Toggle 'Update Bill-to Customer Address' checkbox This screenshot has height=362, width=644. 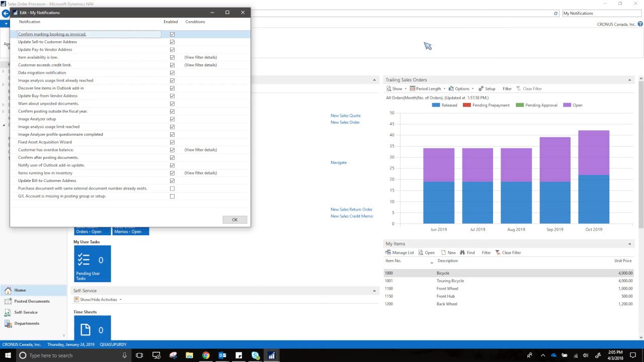tap(172, 180)
